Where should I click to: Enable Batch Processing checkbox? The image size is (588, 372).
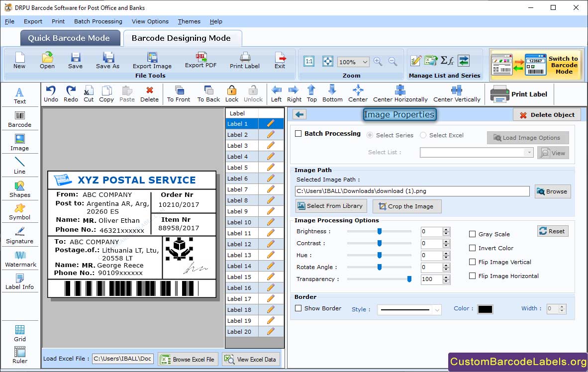pos(298,133)
